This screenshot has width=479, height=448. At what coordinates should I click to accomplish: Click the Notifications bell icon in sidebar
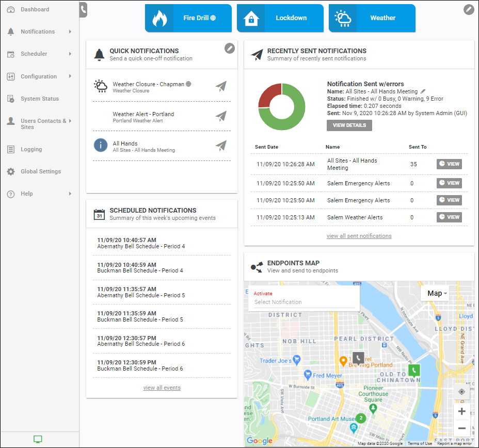point(11,31)
